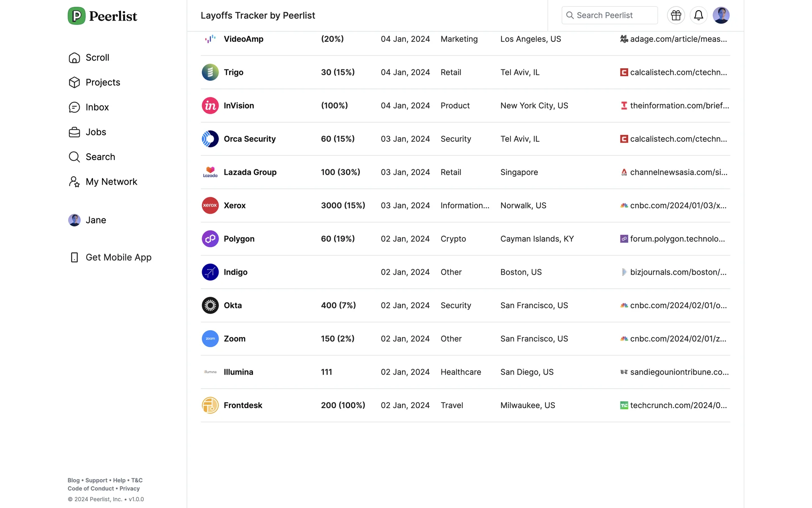Go to Scroll in sidebar
Screen dimensions: 812x508
(x=97, y=58)
